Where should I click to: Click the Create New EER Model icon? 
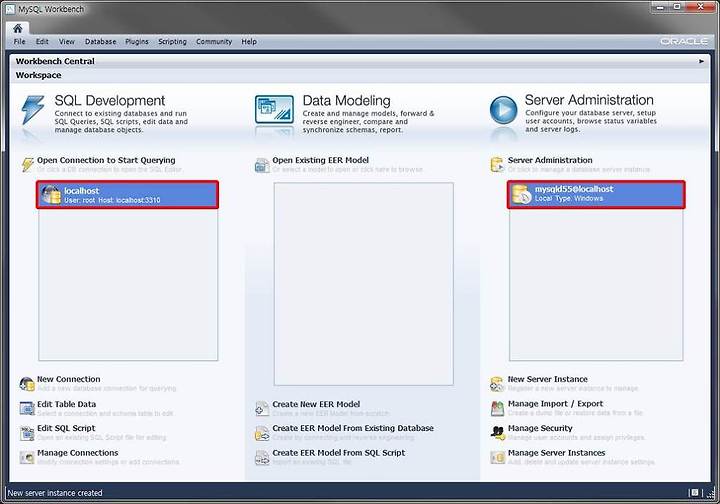pyautogui.click(x=262, y=408)
